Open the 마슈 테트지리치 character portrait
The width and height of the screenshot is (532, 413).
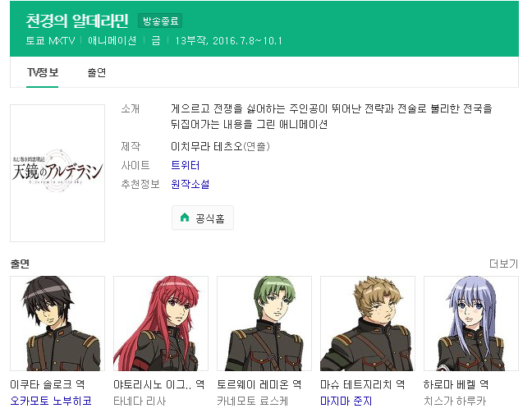click(x=368, y=324)
